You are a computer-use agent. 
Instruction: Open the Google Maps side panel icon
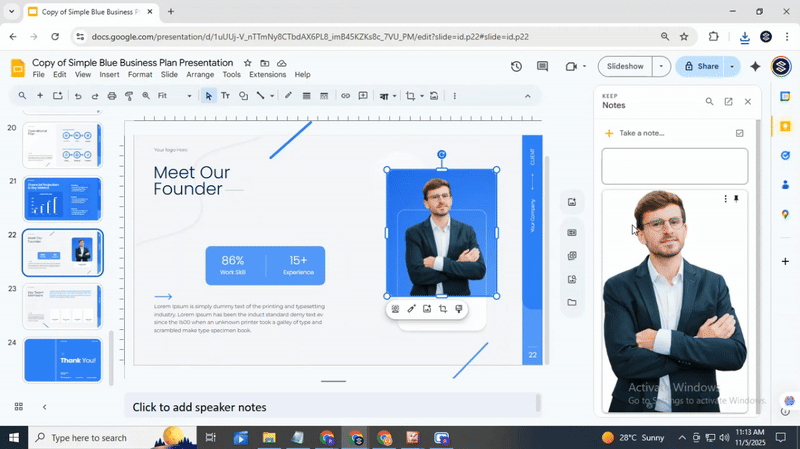pos(786,214)
